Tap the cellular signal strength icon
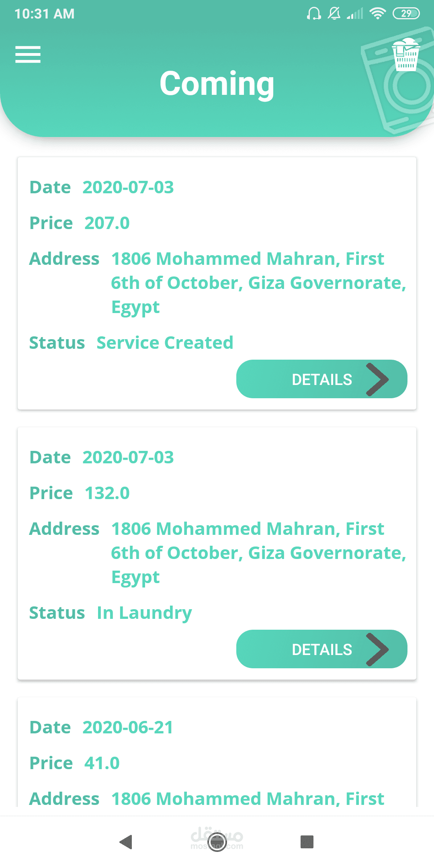Viewport: 434px width, 868px height. [x=355, y=14]
